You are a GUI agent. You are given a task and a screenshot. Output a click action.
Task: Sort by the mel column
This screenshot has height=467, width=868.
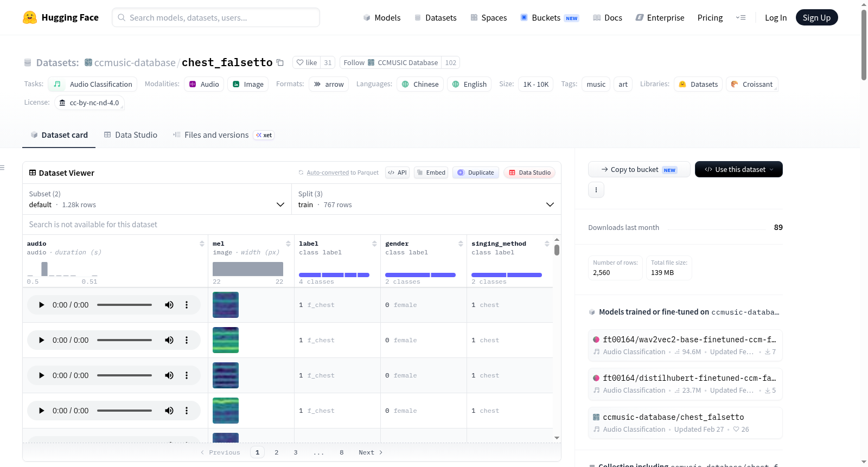tap(288, 244)
